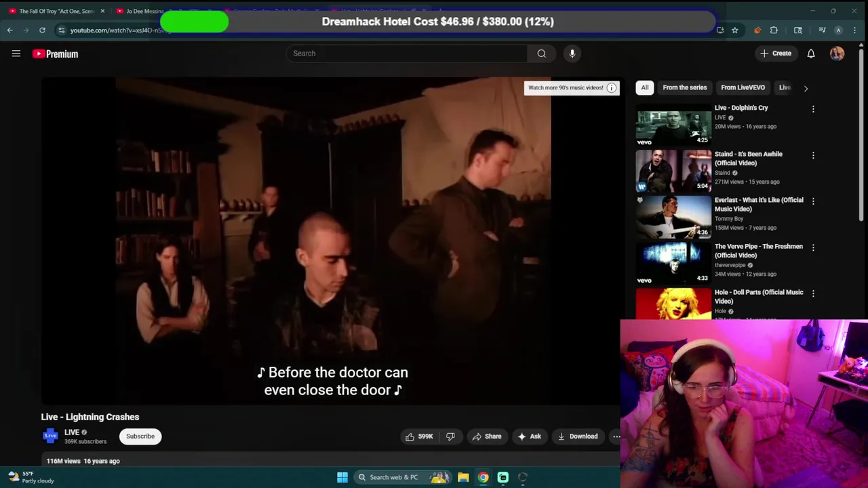The image size is (868, 488).
Task: Open the YouTube guide hamburger menu
Action: pos(16,54)
